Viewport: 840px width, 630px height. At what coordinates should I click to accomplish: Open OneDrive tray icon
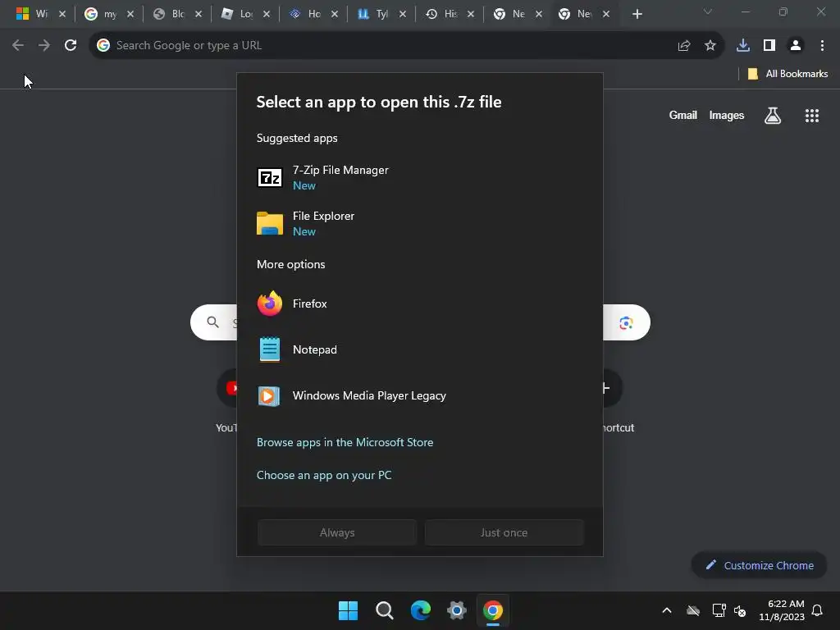click(x=693, y=610)
